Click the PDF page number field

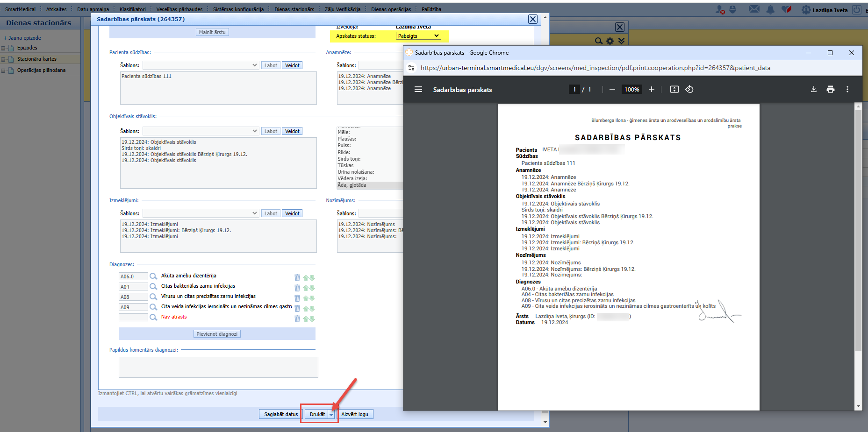pyautogui.click(x=574, y=89)
